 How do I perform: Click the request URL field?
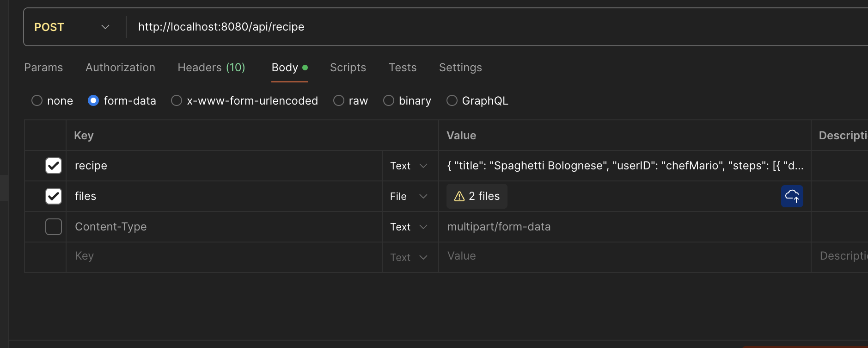coord(416,27)
